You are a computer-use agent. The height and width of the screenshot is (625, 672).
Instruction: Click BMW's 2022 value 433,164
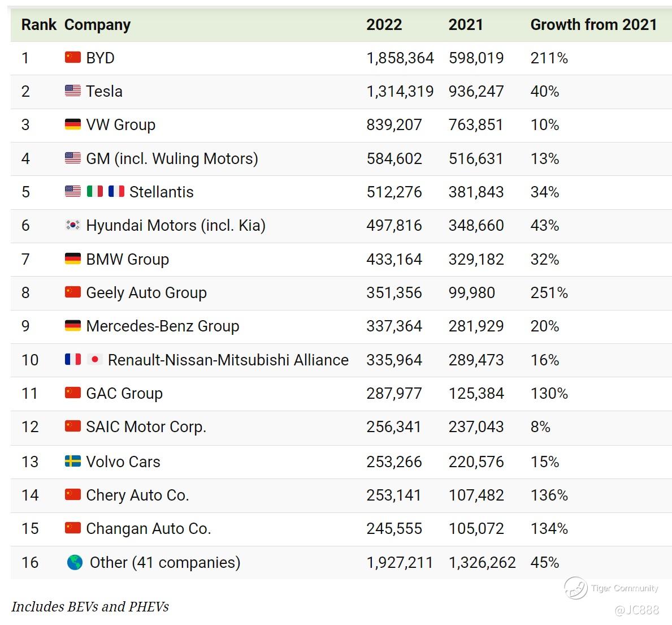point(394,260)
